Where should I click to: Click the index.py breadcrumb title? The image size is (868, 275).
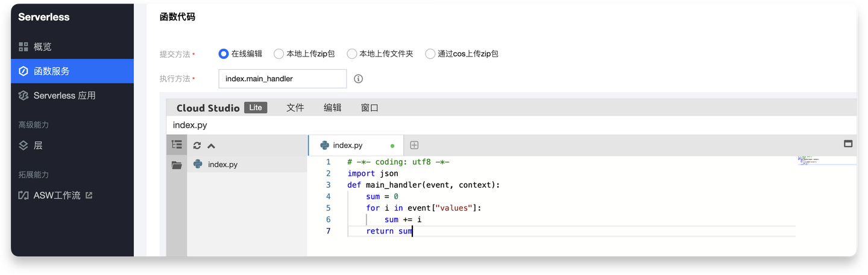tap(190, 125)
